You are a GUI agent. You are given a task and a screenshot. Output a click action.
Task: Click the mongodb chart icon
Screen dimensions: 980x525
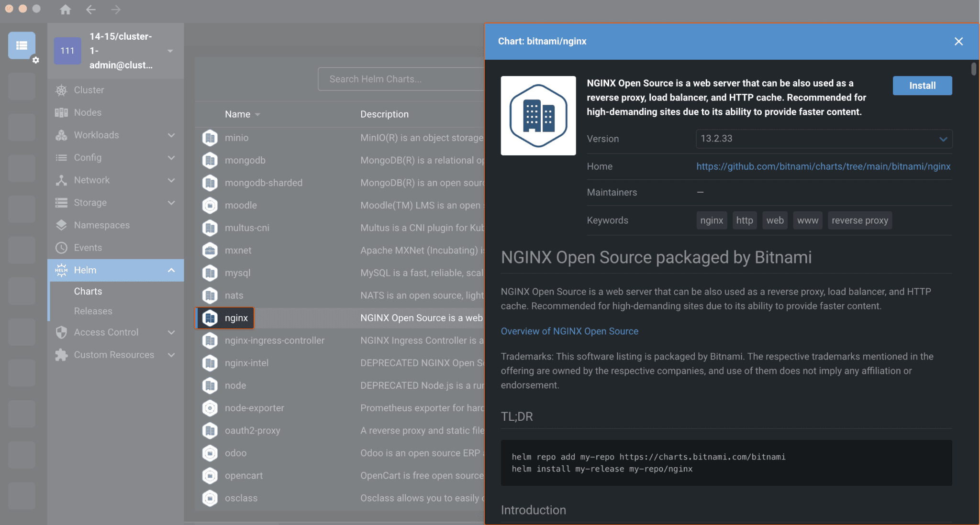pos(210,160)
